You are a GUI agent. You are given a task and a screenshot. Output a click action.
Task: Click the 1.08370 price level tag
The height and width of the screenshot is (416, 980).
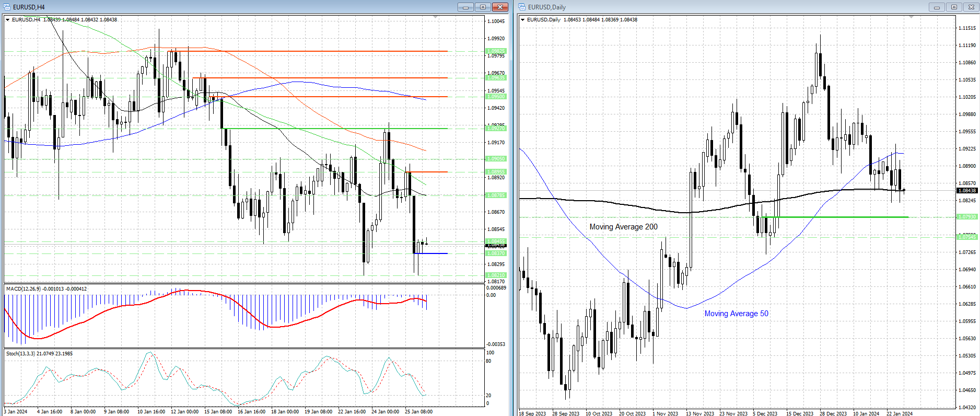[x=496, y=253]
